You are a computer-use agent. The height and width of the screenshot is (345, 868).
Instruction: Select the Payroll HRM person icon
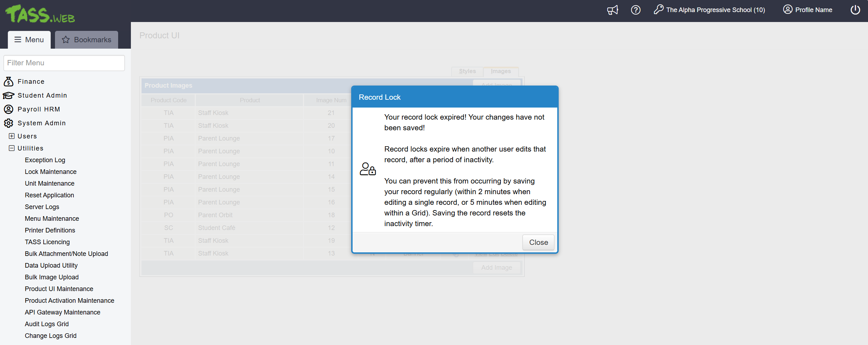(9, 109)
